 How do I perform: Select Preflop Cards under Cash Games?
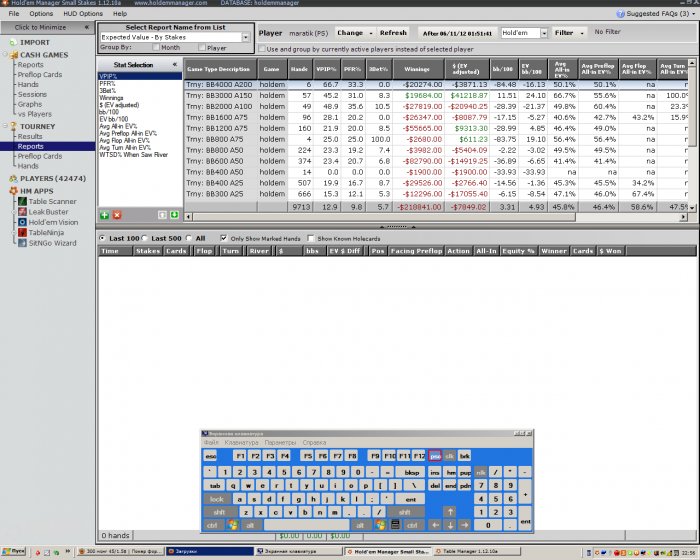pyautogui.click(x=40, y=75)
